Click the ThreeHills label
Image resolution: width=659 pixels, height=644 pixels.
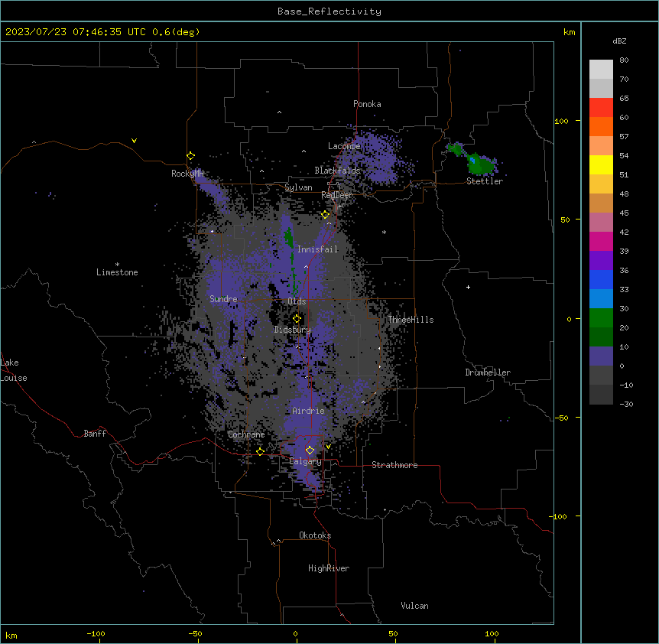pos(411,320)
